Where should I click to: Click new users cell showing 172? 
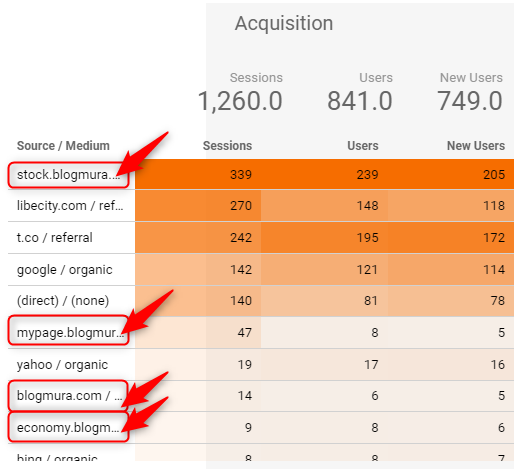[494, 238]
